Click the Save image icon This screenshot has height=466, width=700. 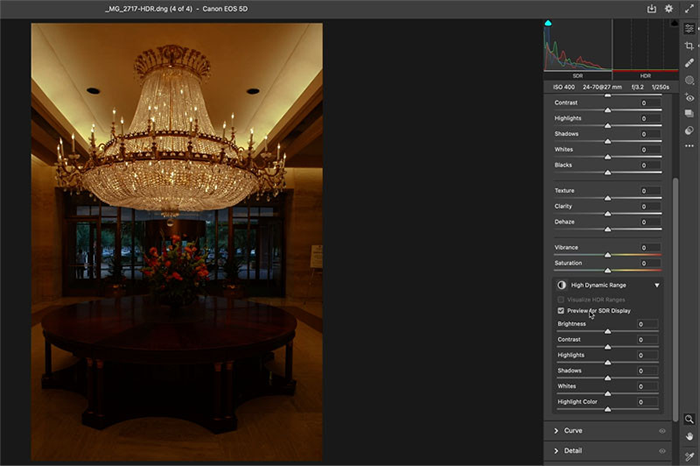coord(651,8)
